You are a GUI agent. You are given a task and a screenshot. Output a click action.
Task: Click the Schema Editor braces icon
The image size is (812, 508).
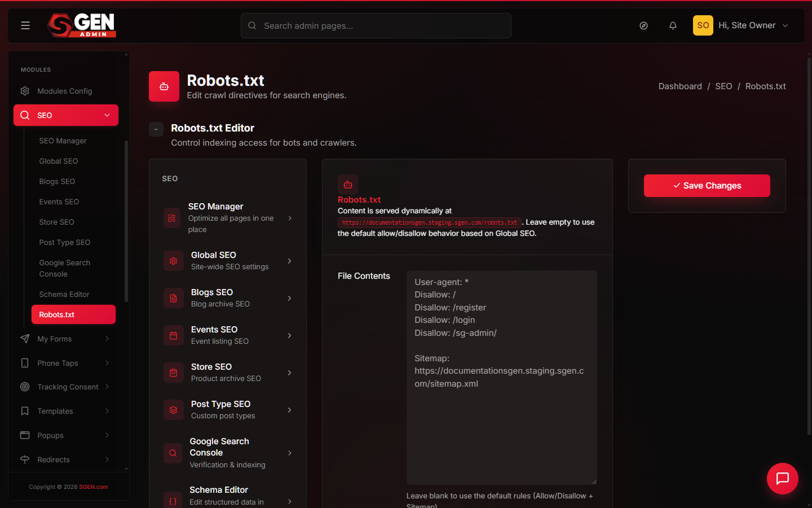(173, 501)
